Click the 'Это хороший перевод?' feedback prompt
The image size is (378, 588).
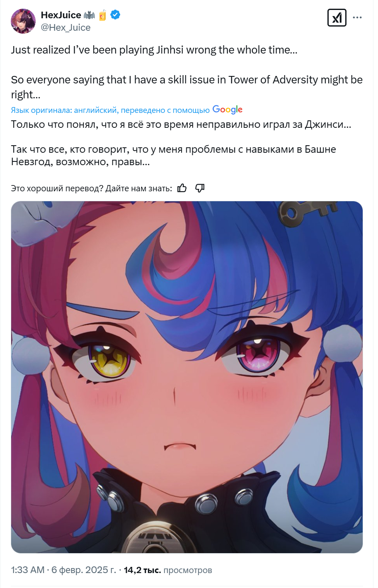pyautogui.click(x=92, y=188)
